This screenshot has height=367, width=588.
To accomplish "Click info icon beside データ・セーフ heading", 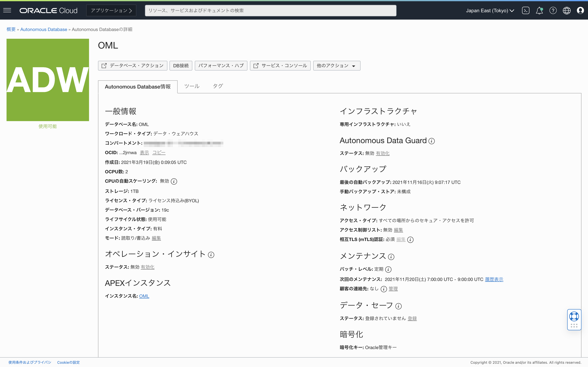I will (399, 306).
